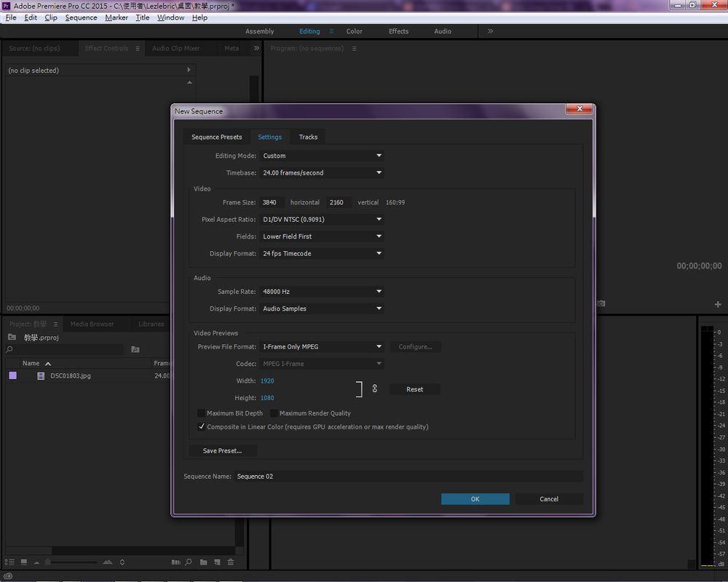
Task: Sort by the Name column header
Action: pos(31,364)
